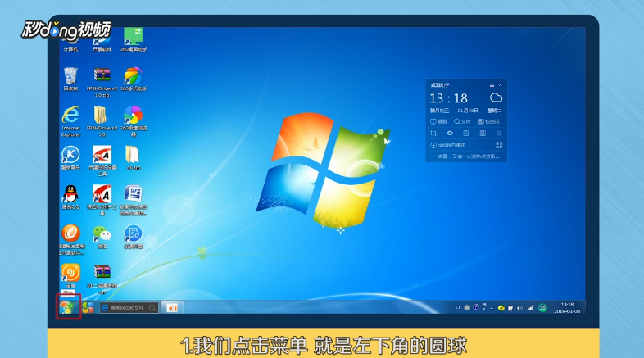Open the widget menu lines button
This screenshot has width=644, height=358.
pyautogui.click(x=492, y=85)
